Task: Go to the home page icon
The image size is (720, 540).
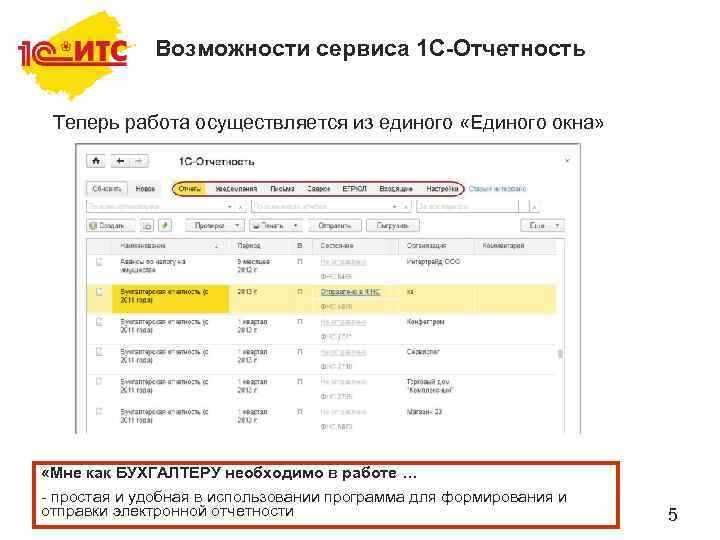Action: point(96,162)
